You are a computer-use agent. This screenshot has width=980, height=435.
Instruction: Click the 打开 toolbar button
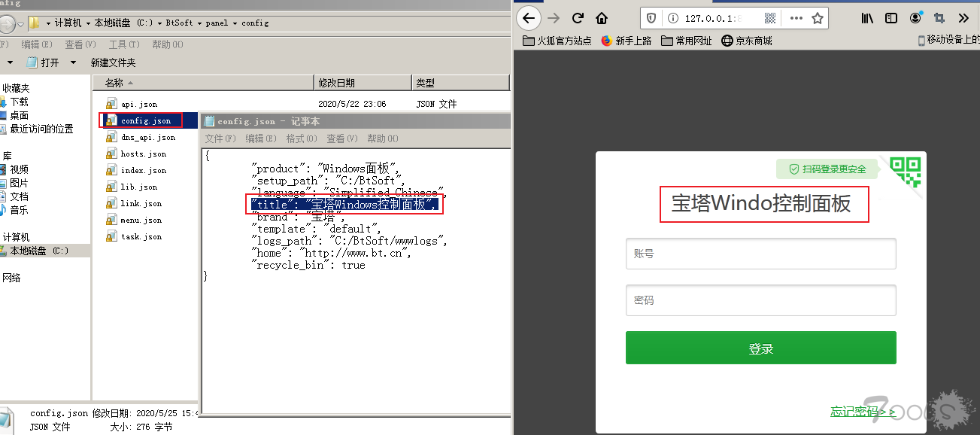point(43,62)
